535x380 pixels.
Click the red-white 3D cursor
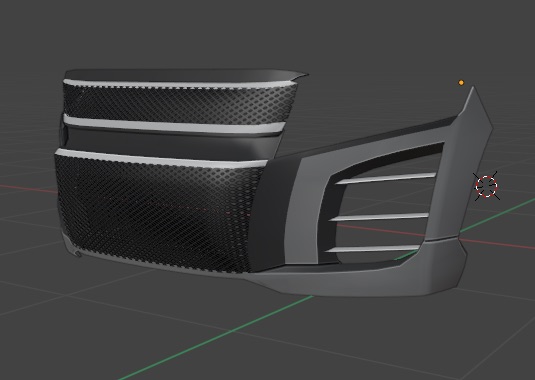coord(487,186)
